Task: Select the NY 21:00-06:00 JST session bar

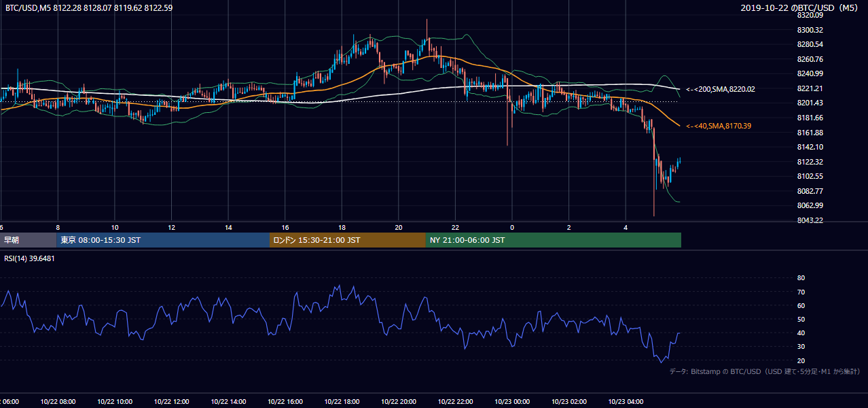Action: coord(554,240)
